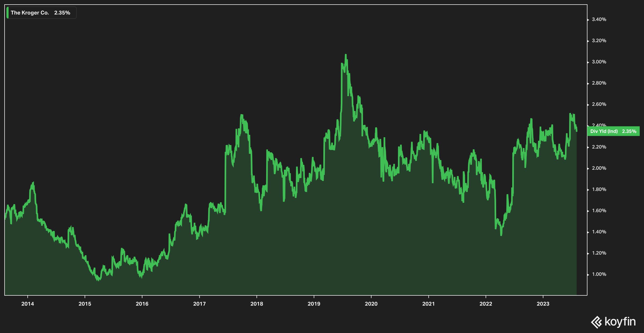Toggle the Div Yld (Ind) price label visibility
Image resolution: width=644 pixels, height=333 pixels.
[613, 131]
